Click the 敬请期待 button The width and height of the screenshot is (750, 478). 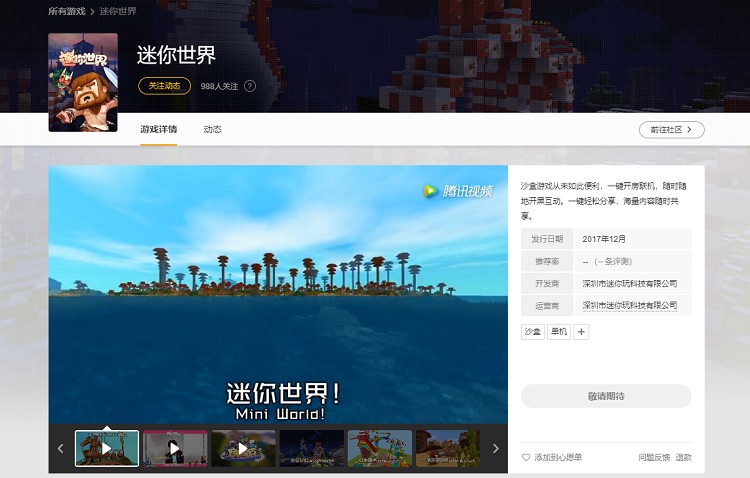tap(606, 396)
